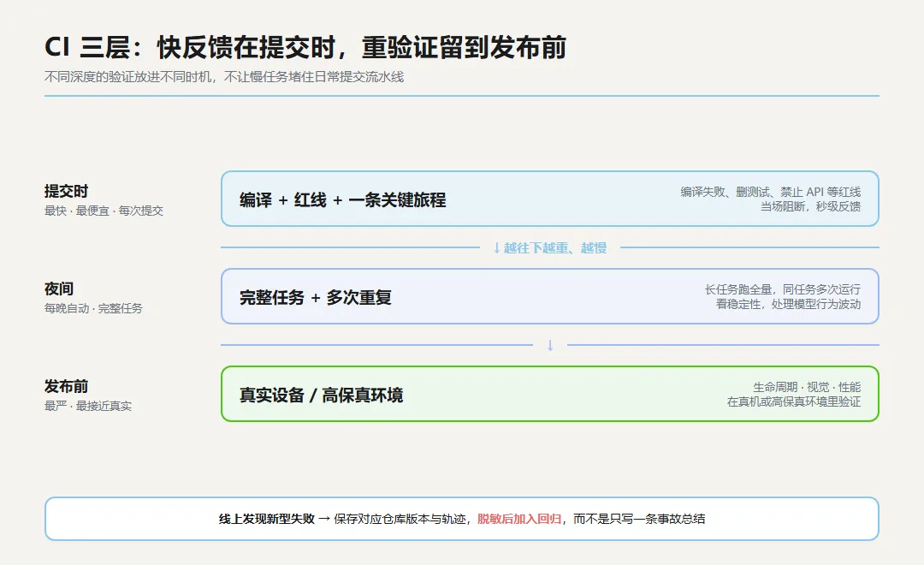Click the red highlighted "脱敏后加入回归" text
Screen dimensions: 924x565
pyautogui.click(x=519, y=519)
